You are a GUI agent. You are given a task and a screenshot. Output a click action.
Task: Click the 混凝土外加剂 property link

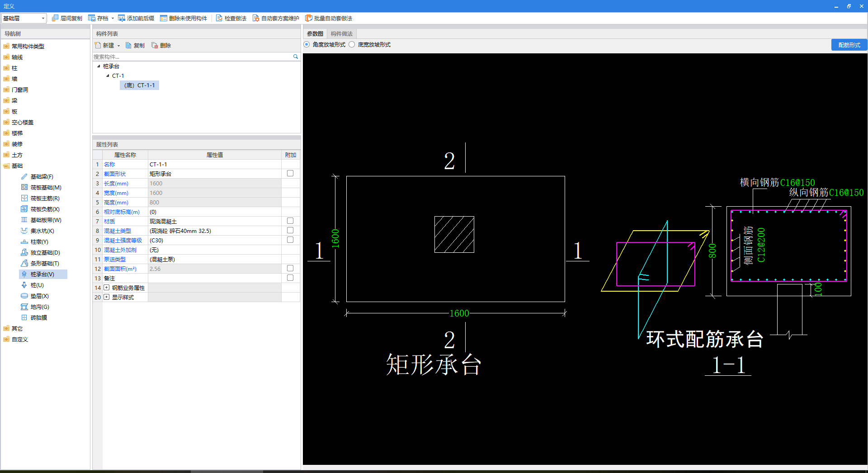coord(120,250)
